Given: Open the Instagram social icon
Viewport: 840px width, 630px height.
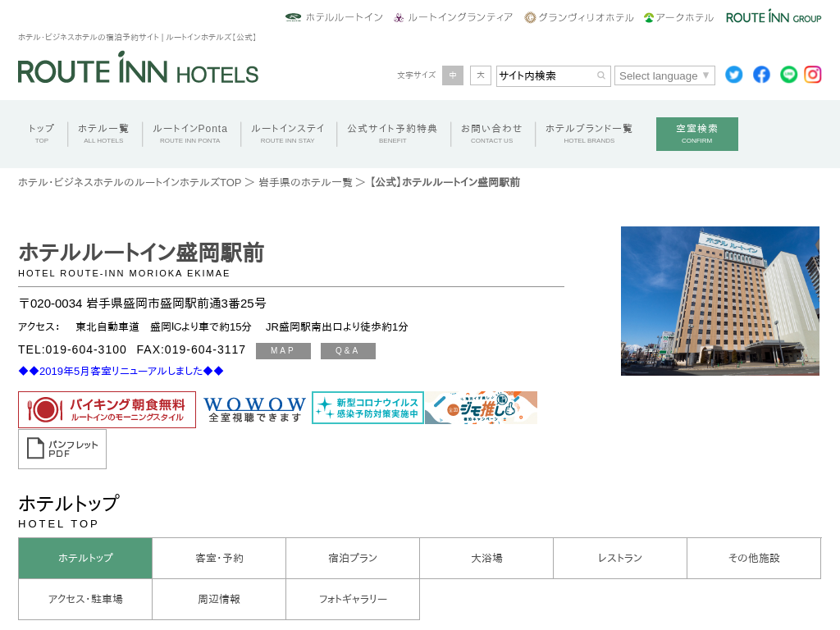Looking at the screenshot, I should pyautogui.click(x=813, y=75).
